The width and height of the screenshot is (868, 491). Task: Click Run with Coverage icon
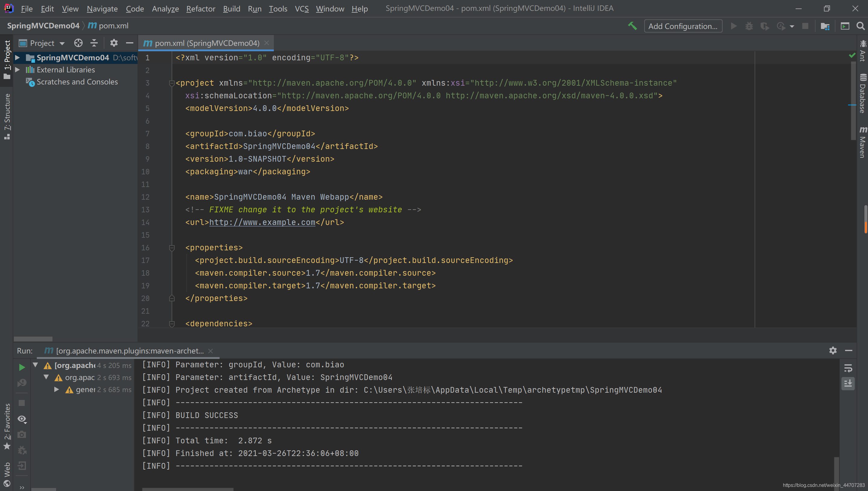765,26
